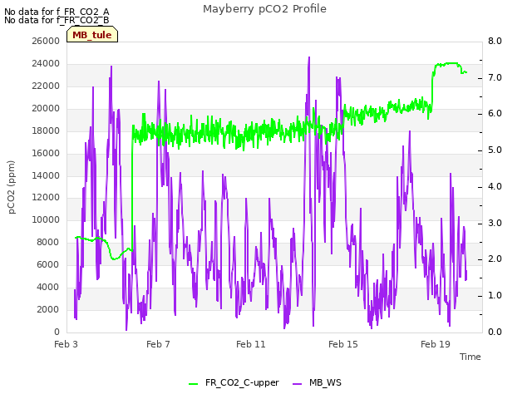
Task: Toggle the MB_WS legend entry
Action: [317, 382]
